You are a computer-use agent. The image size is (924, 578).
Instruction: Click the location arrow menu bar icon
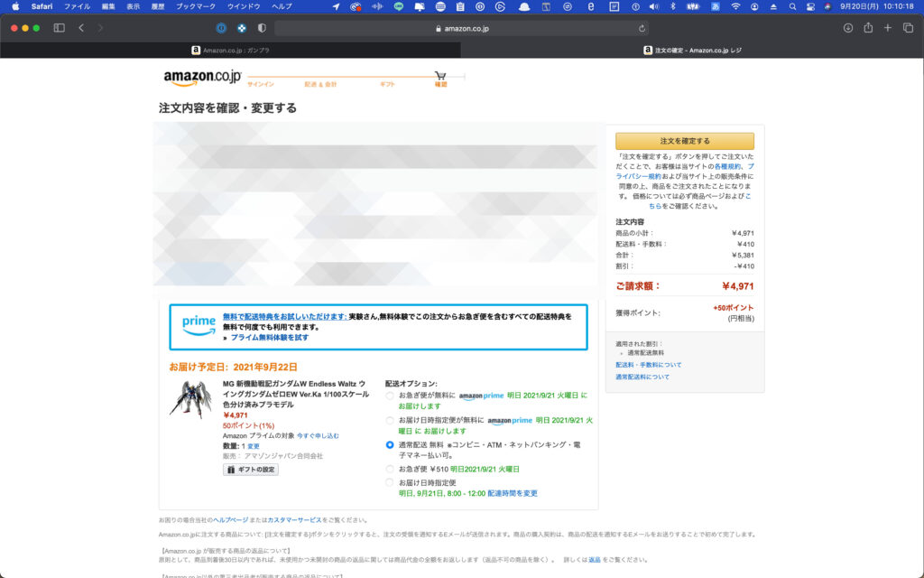pyautogui.click(x=336, y=6)
